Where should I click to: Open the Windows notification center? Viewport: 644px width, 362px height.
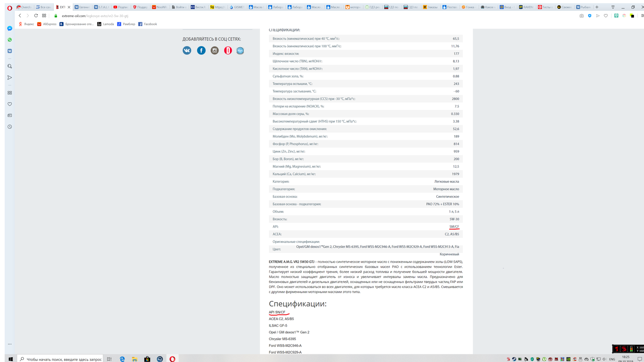coord(640,359)
